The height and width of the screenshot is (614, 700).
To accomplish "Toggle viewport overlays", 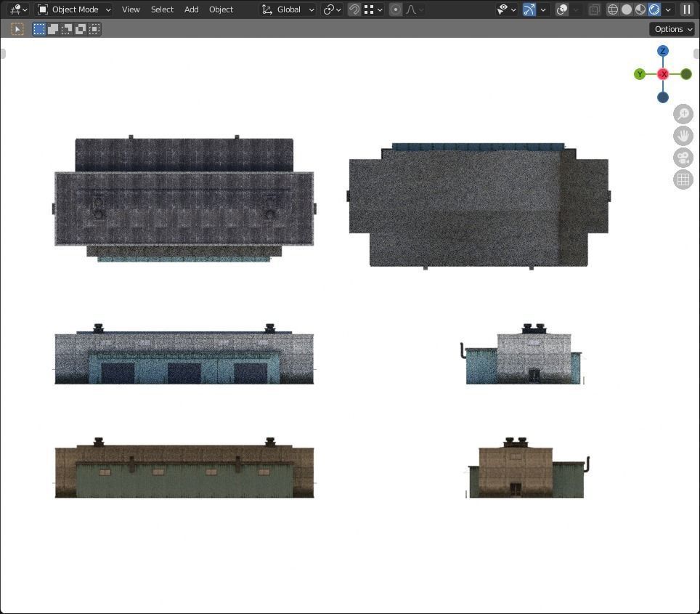I will tap(562, 9).
